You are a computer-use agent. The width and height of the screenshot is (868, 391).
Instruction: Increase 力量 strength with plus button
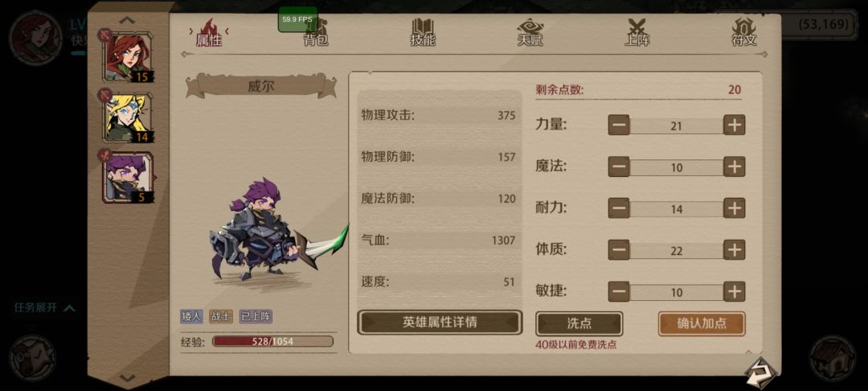point(734,126)
